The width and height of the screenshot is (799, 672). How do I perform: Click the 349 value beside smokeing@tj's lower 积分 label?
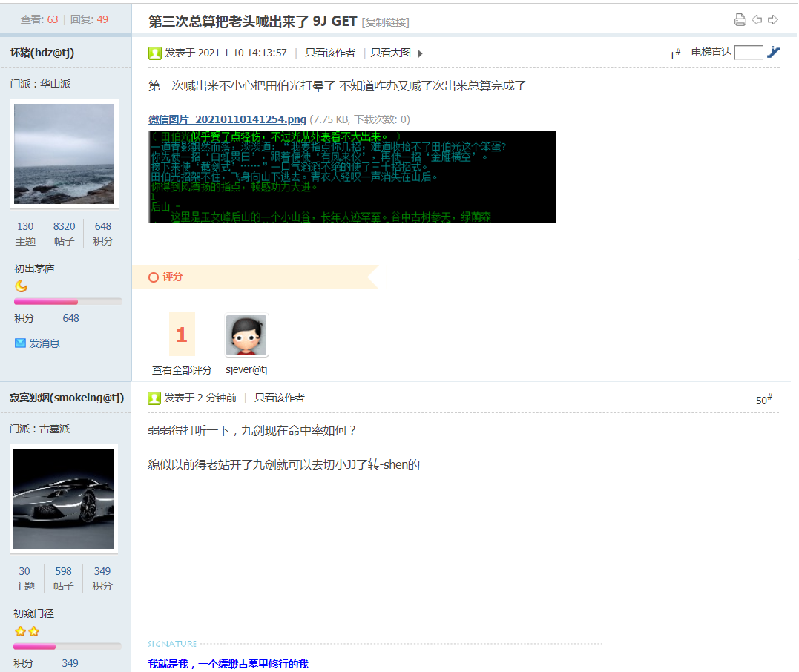[x=70, y=663]
